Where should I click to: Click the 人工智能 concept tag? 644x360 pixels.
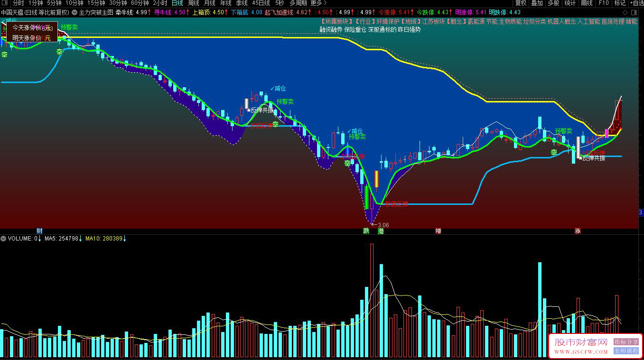pos(589,21)
